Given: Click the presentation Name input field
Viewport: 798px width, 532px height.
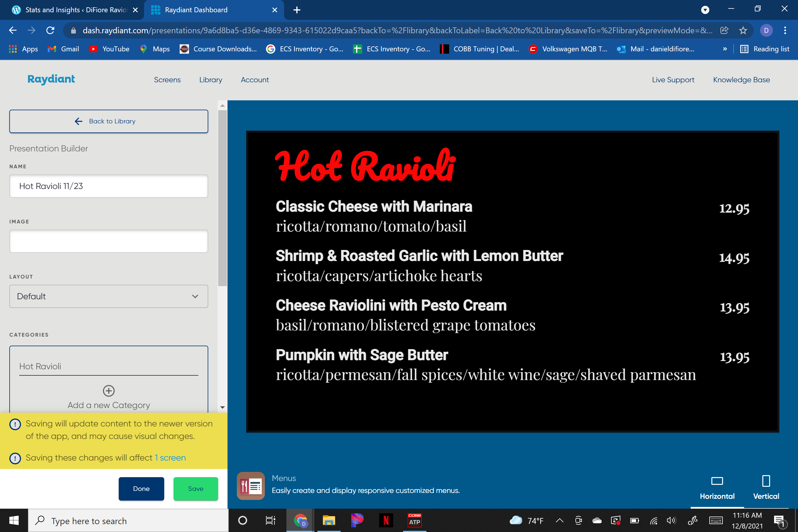Looking at the screenshot, I should coord(108,186).
